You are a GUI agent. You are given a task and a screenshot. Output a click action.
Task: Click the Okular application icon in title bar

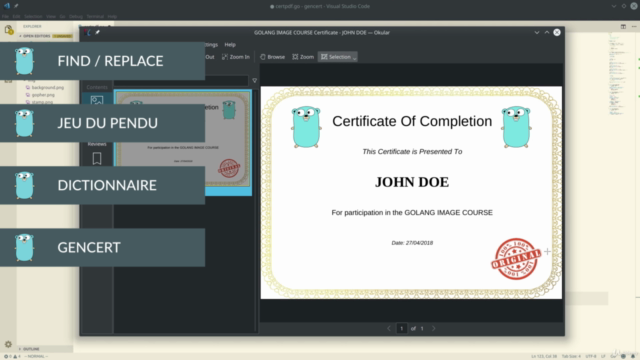[x=87, y=32]
